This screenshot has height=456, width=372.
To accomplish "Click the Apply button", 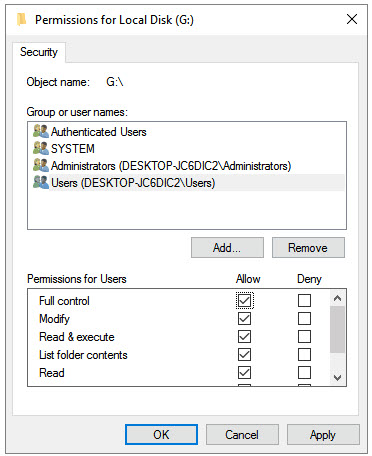I will click(x=323, y=435).
